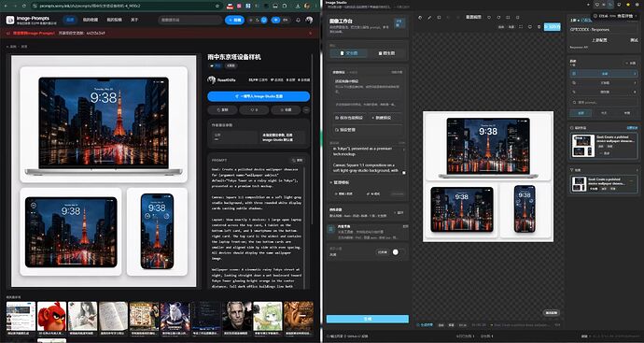
Task: Switch to the 图生图 tab
Action: (386, 53)
